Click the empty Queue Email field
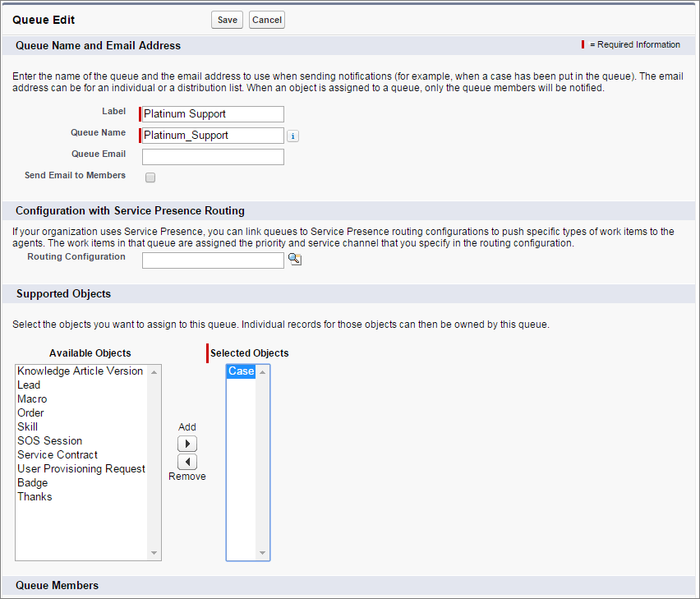 [212, 156]
